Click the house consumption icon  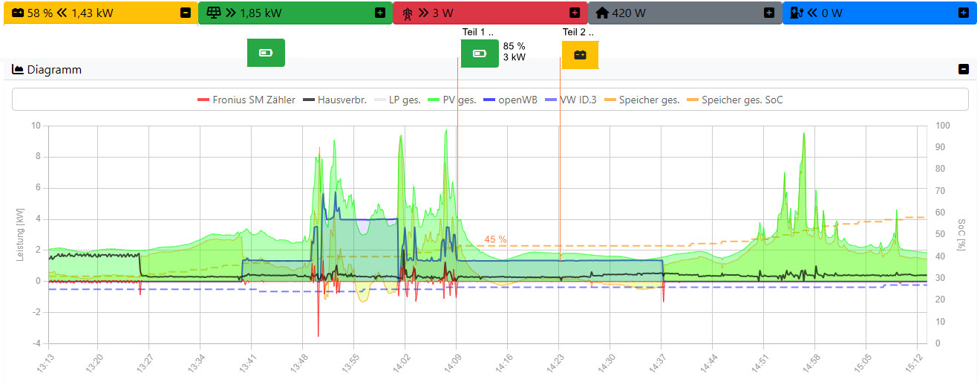[x=602, y=13]
